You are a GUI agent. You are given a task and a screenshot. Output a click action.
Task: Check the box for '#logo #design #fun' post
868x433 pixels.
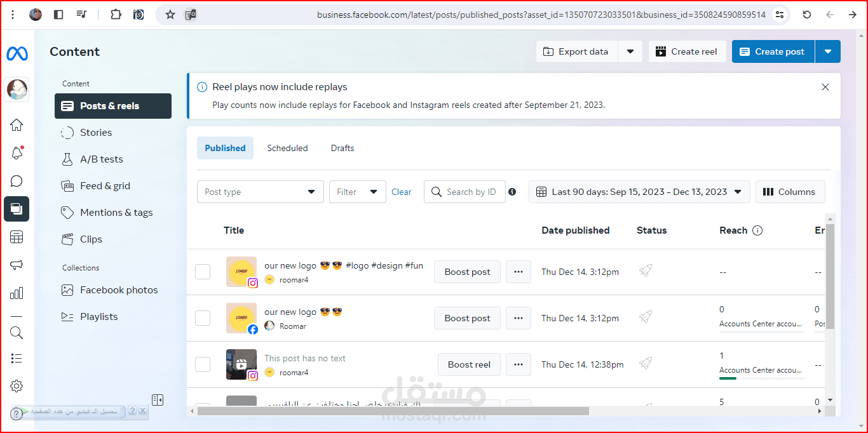pos(203,272)
